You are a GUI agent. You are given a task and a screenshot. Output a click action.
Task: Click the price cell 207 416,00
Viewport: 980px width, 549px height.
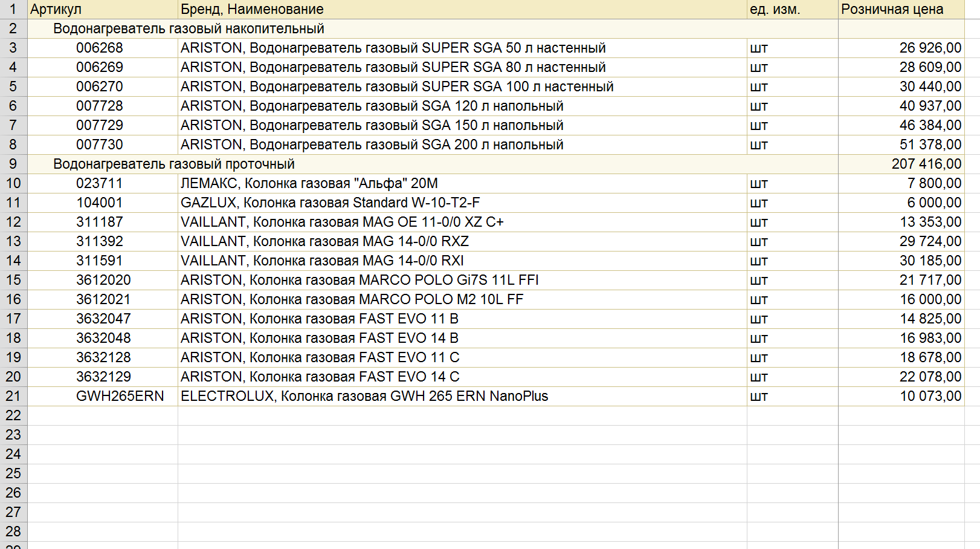[901, 164]
